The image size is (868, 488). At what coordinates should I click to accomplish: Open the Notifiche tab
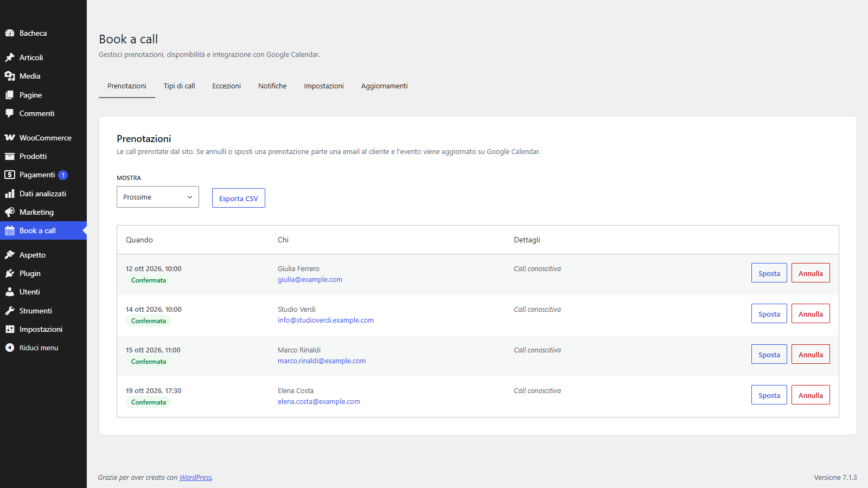pos(272,86)
